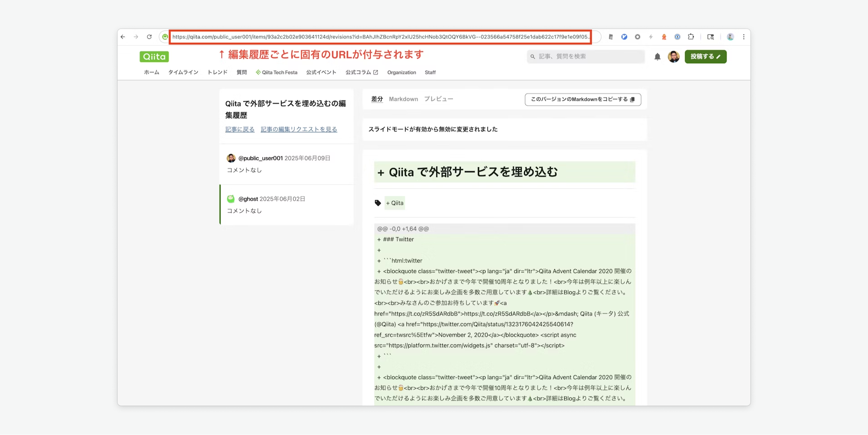The height and width of the screenshot is (435, 868).
Task: Open the Qiita user avatar menu
Action: (x=674, y=56)
